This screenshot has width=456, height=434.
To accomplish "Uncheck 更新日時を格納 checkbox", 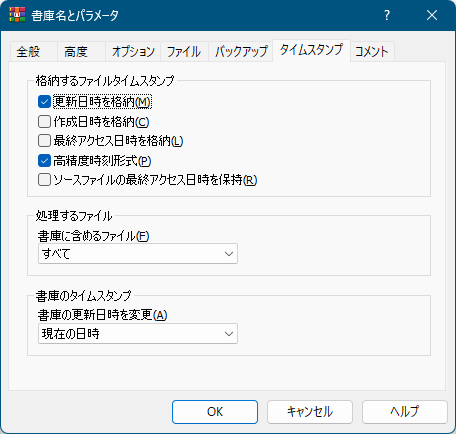I will pos(44,102).
